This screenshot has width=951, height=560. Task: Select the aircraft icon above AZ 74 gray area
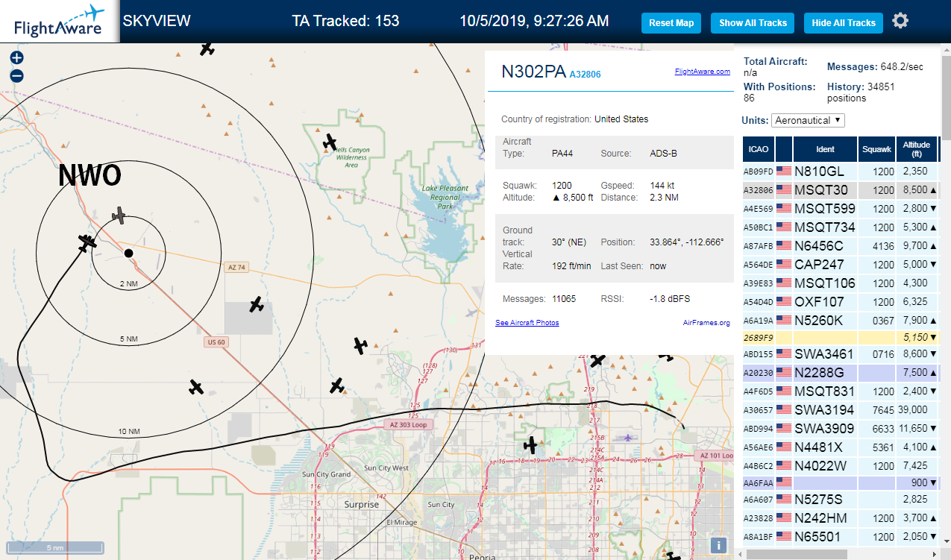(257, 303)
